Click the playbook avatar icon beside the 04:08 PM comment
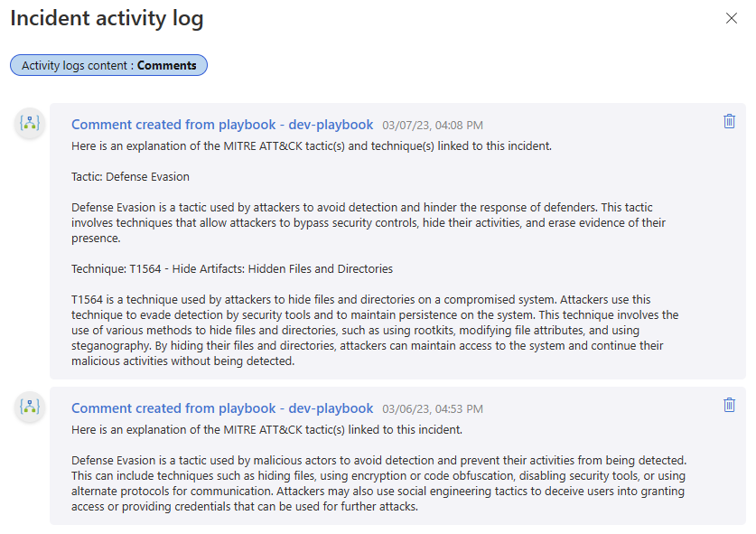This screenshot has width=756, height=534. click(30, 123)
